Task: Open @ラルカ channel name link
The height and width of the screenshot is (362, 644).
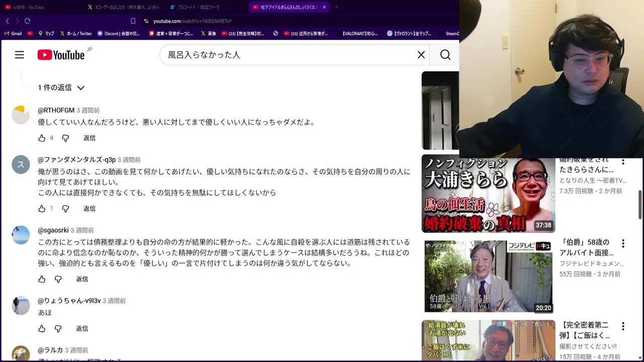Action: pyautogui.click(x=50, y=350)
